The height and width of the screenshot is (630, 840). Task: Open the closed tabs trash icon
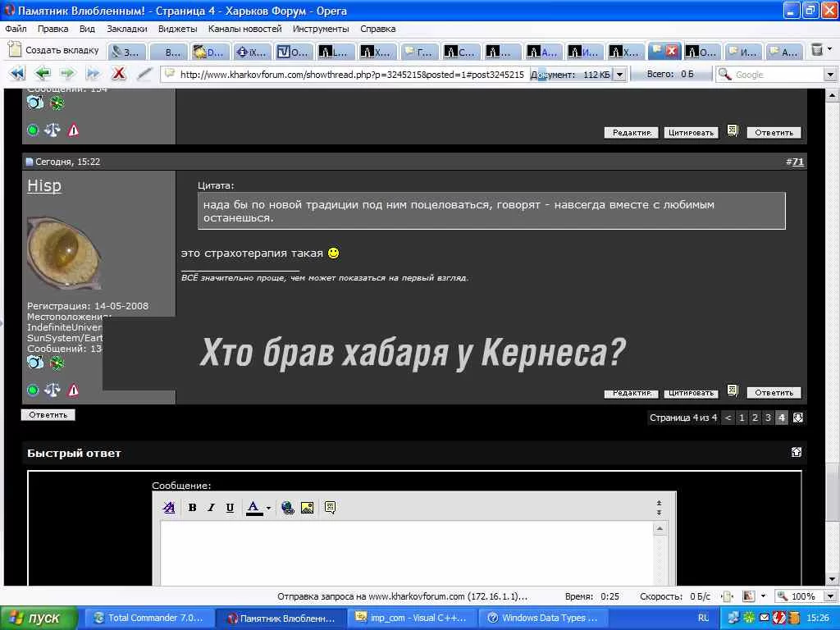point(817,51)
